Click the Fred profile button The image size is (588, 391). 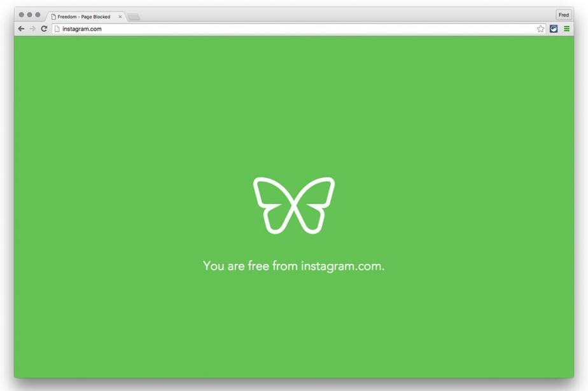(x=564, y=15)
